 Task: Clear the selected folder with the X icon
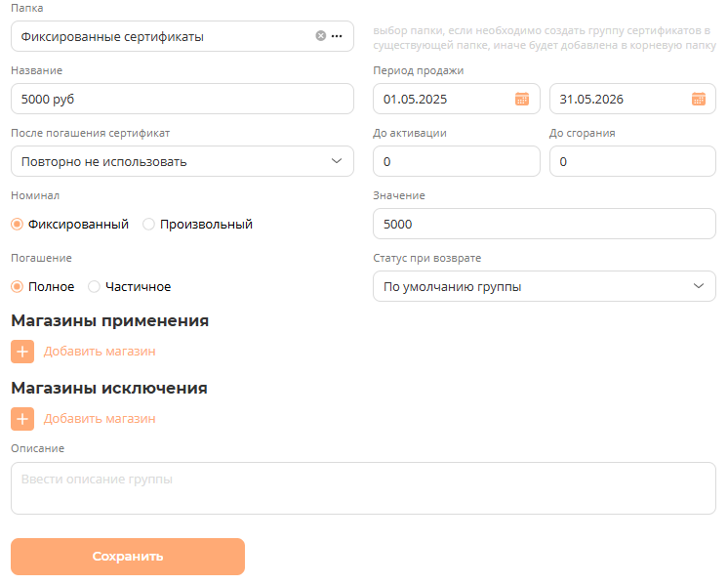coord(321,36)
